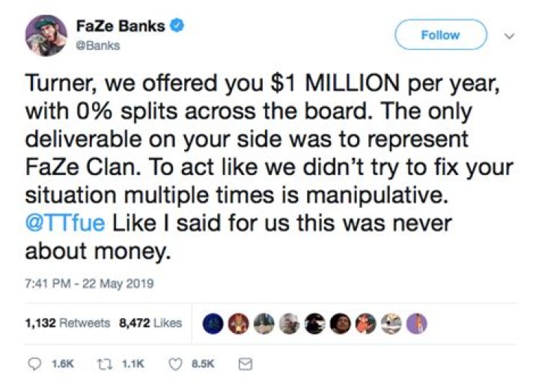The height and width of the screenshot is (392, 539).
Task: Follow the FaZe Banks account
Action: (440, 35)
